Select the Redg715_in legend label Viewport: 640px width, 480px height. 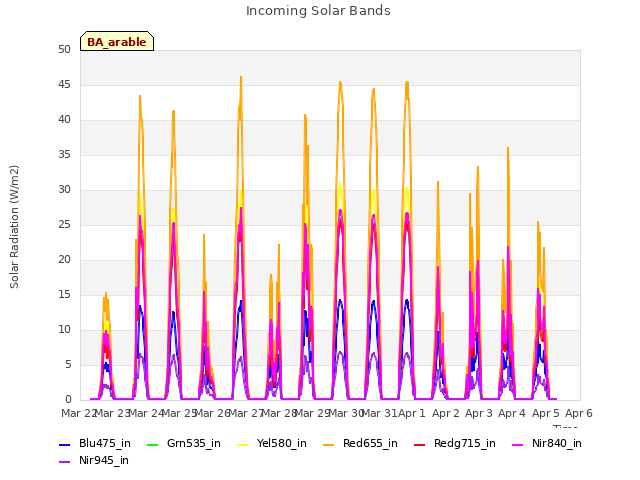465,444
